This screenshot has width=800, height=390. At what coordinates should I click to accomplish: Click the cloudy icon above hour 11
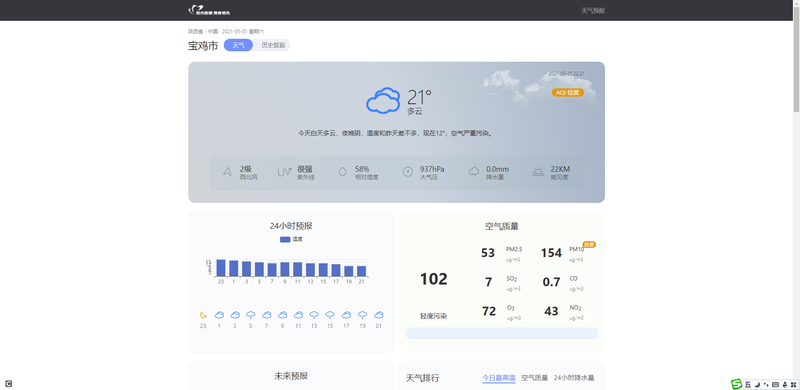click(298, 315)
